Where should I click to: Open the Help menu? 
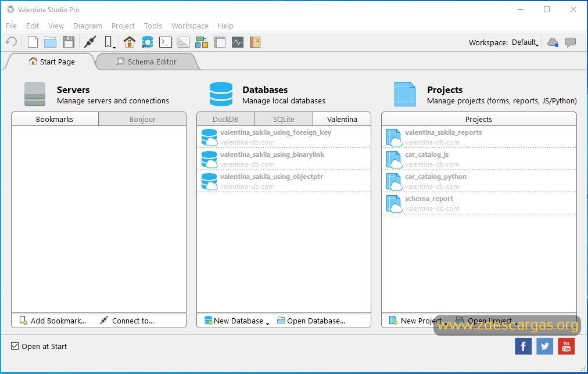point(225,26)
